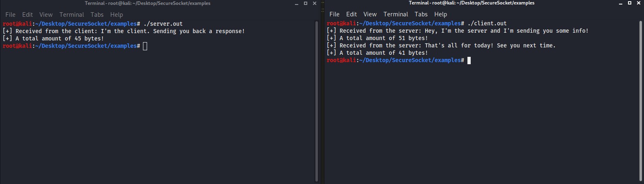The height and width of the screenshot is (184, 644).
Task: Minimize the left server terminal window
Action: point(297,4)
